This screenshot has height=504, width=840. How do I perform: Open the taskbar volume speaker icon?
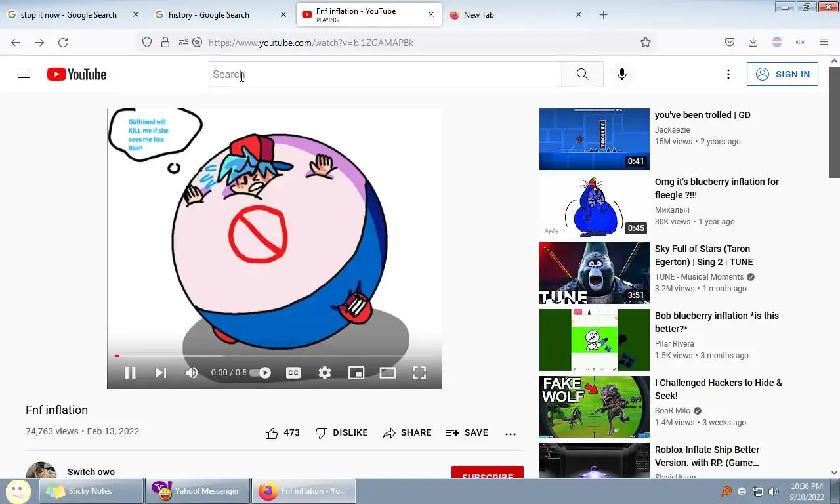[774, 491]
